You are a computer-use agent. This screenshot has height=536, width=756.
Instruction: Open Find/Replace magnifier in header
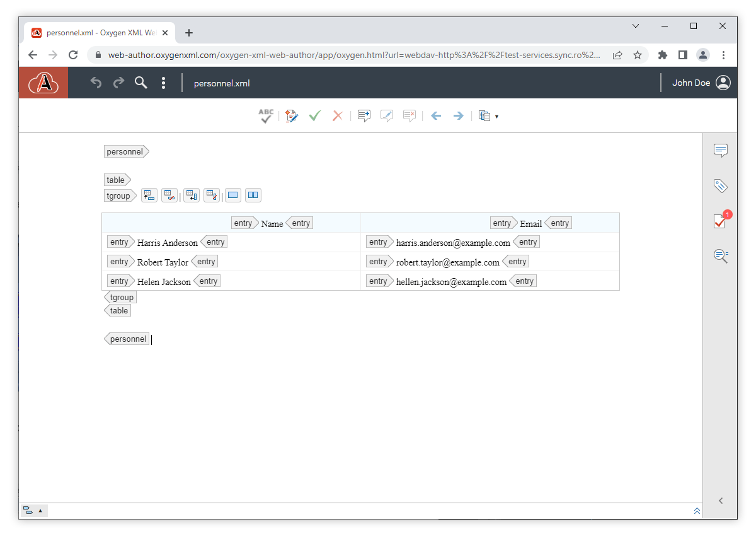[x=141, y=83]
